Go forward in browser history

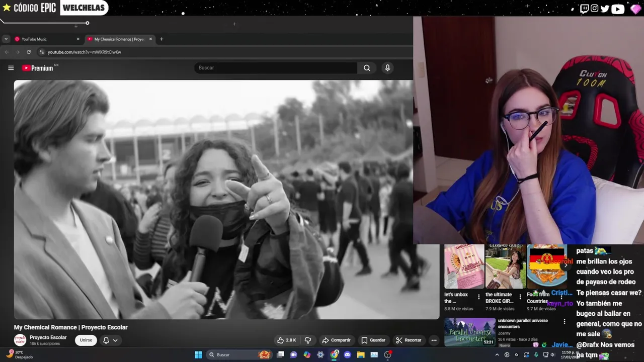pyautogui.click(x=18, y=52)
